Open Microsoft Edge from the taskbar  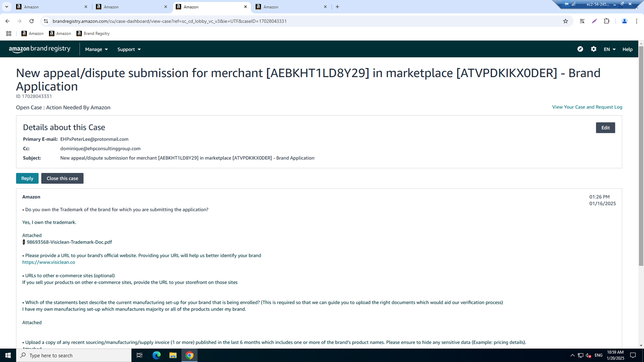coord(157,355)
